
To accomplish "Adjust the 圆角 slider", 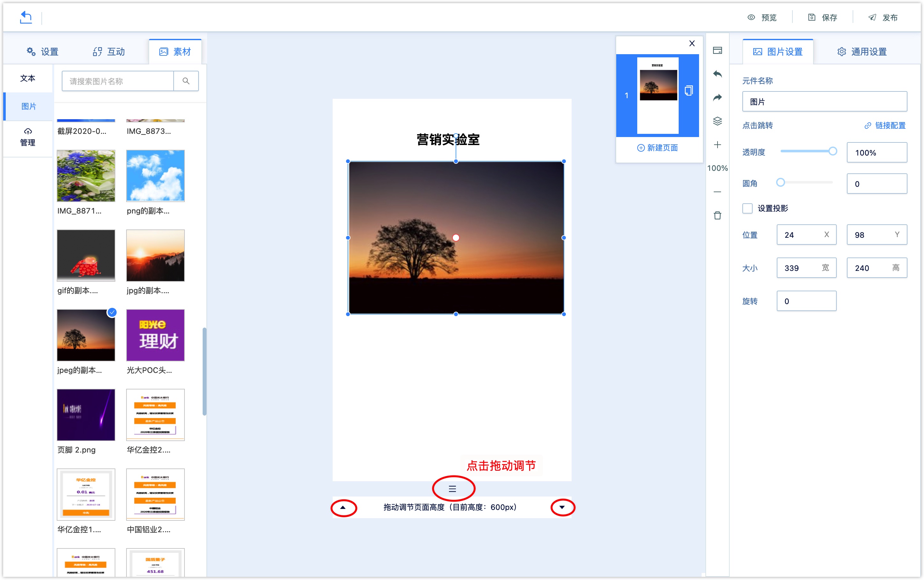I will [x=780, y=183].
